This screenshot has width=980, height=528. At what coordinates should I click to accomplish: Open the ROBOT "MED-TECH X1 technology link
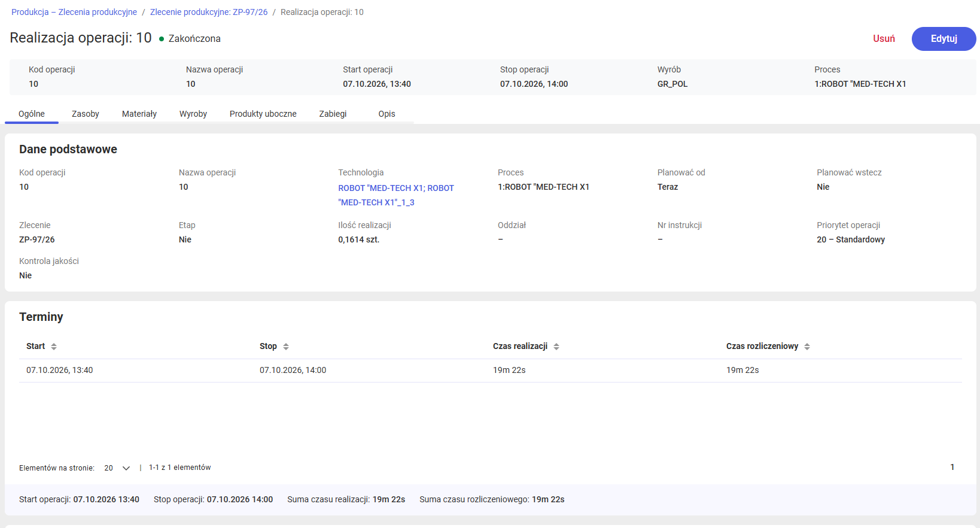(x=396, y=195)
